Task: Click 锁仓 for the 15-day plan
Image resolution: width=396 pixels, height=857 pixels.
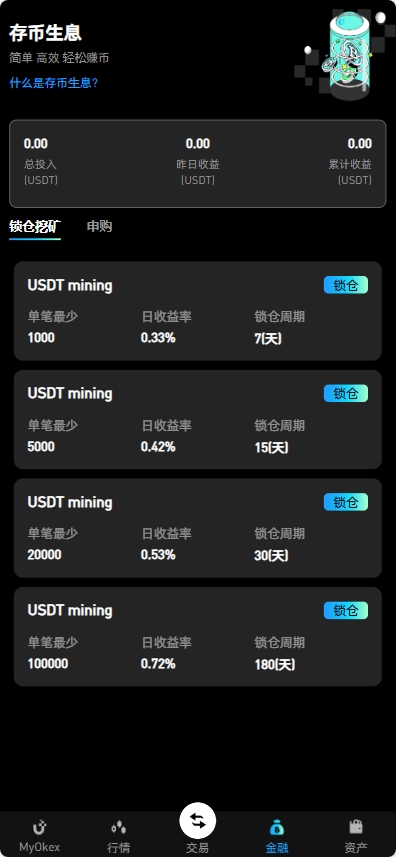Action: (x=346, y=394)
